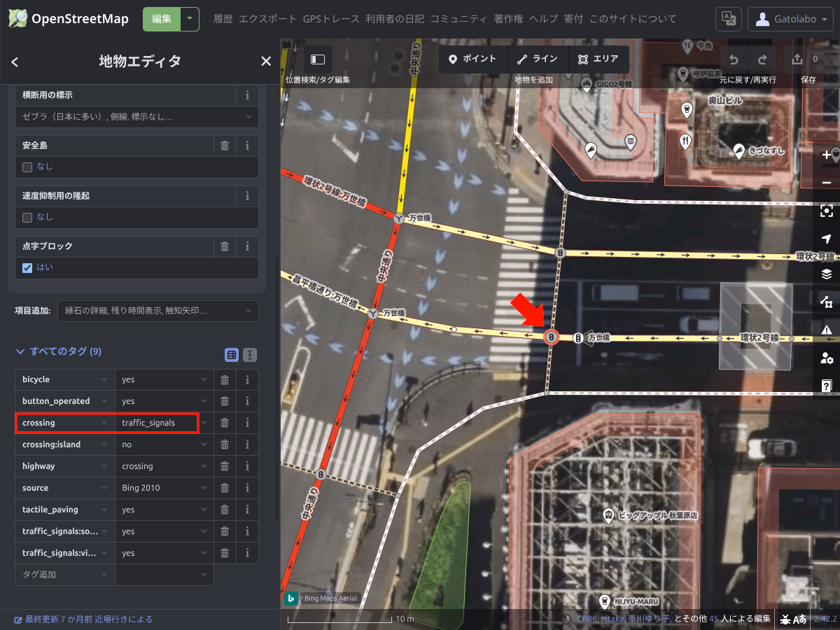This screenshot has width=840, height=630.
Task: Open the preferences panel icon
Action: coord(827,358)
